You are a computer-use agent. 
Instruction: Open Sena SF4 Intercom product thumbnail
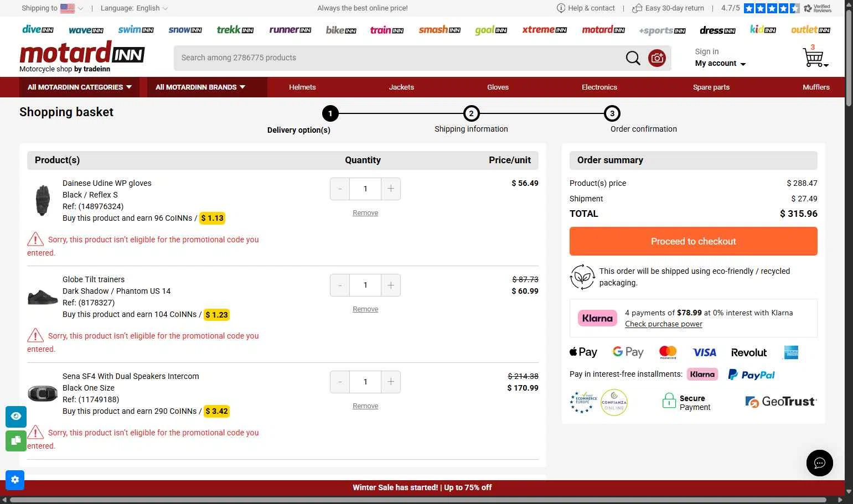[x=43, y=393]
